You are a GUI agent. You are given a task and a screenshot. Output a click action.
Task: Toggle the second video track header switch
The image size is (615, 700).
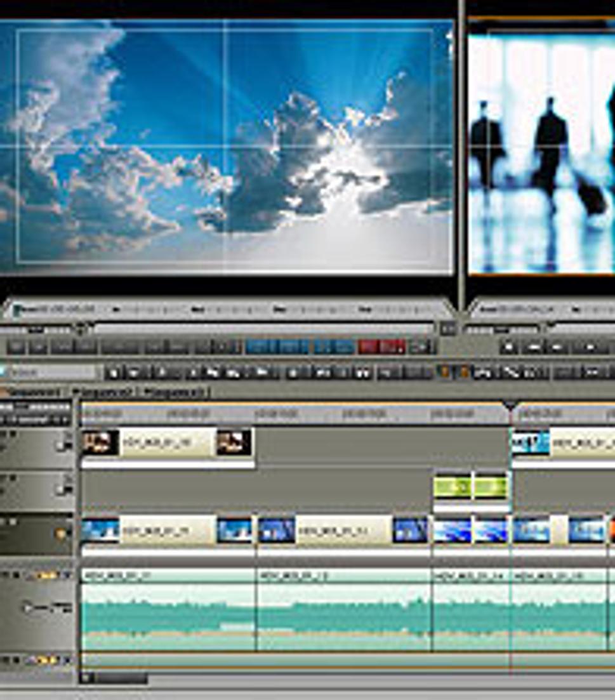(x=64, y=489)
